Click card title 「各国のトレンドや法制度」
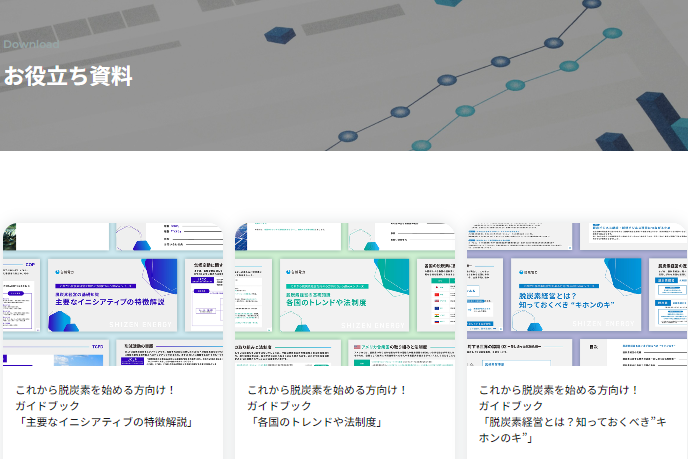Image resolution: width=688 pixels, height=459 pixels. [327, 406]
